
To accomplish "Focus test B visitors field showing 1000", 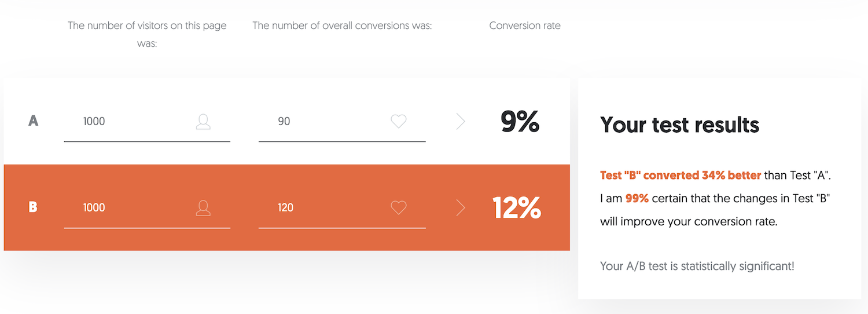I will pyautogui.click(x=133, y=208).
